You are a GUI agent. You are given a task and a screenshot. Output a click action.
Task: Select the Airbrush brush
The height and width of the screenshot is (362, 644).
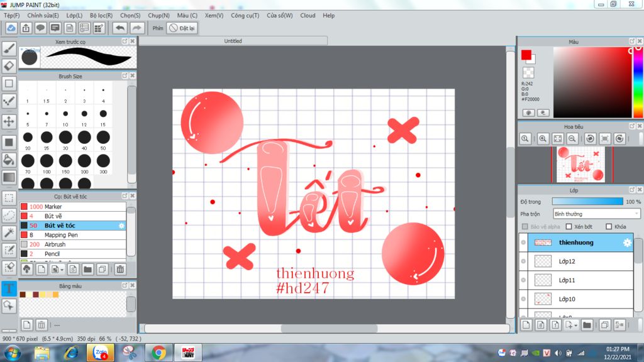click(73, 244)
